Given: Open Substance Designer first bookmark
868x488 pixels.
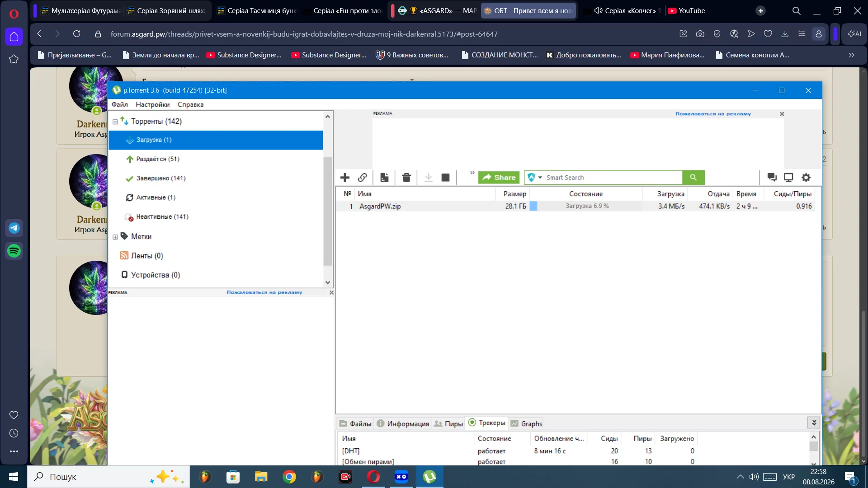Looking at the screenshot, I should (x=244, y=55).
